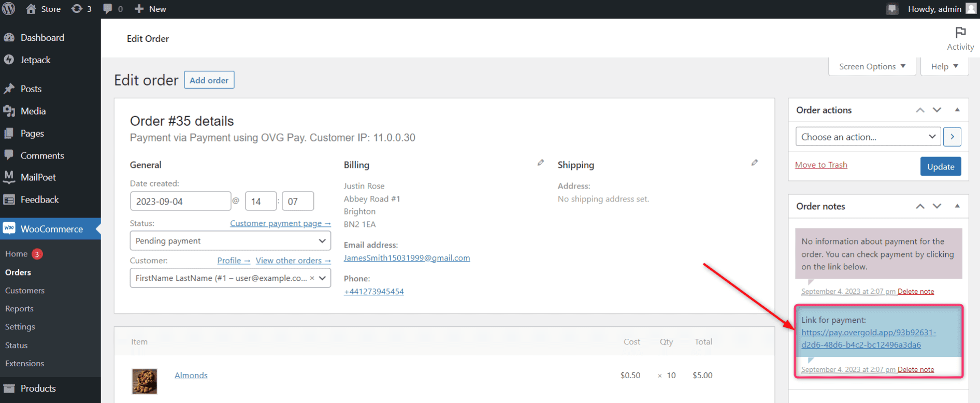980x403 pixels.
Task: Open the overgold payment link
Action: coord(869,339)
